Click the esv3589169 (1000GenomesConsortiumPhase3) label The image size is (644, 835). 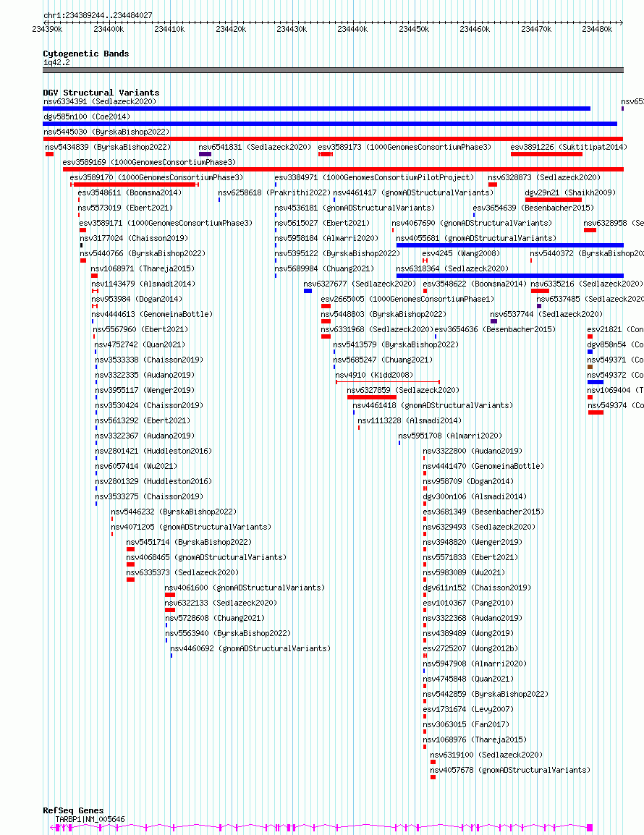click(x=149, y=162)
